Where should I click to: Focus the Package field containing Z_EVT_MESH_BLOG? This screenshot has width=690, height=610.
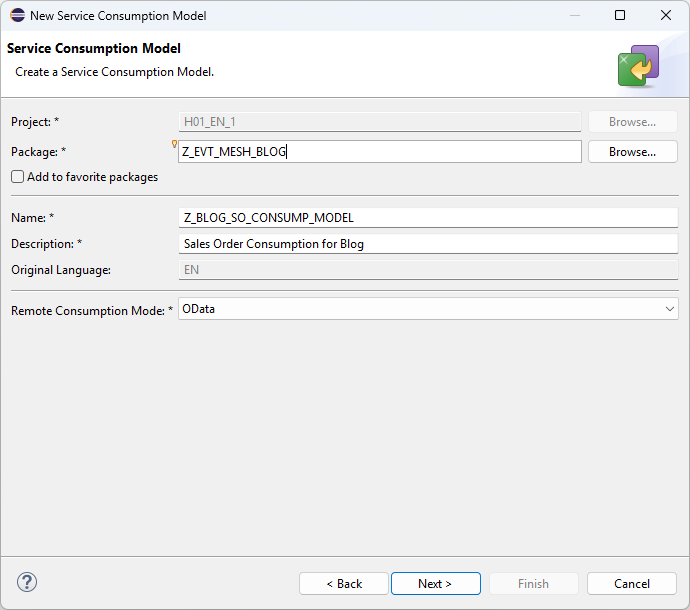pyautogui.click(x=380, y=152)
